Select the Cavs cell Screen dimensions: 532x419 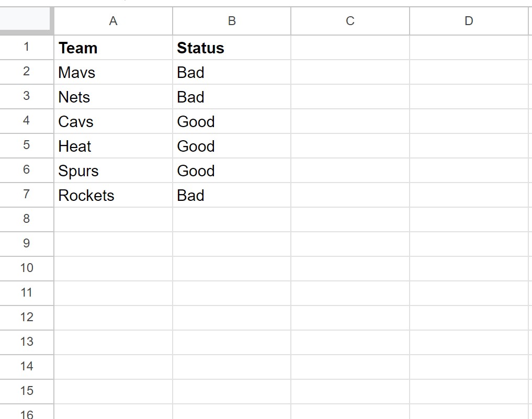[x=114, y=121]
